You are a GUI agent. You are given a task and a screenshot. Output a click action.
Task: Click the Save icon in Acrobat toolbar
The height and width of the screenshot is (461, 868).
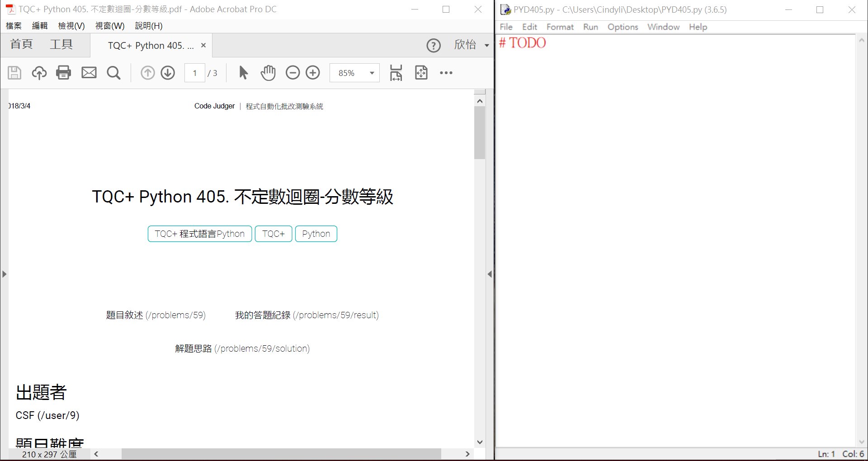point(14,73)
